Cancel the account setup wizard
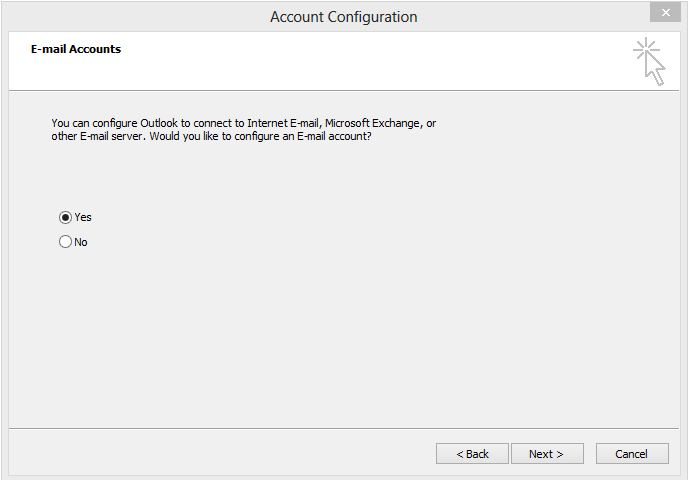 [632, 454]
